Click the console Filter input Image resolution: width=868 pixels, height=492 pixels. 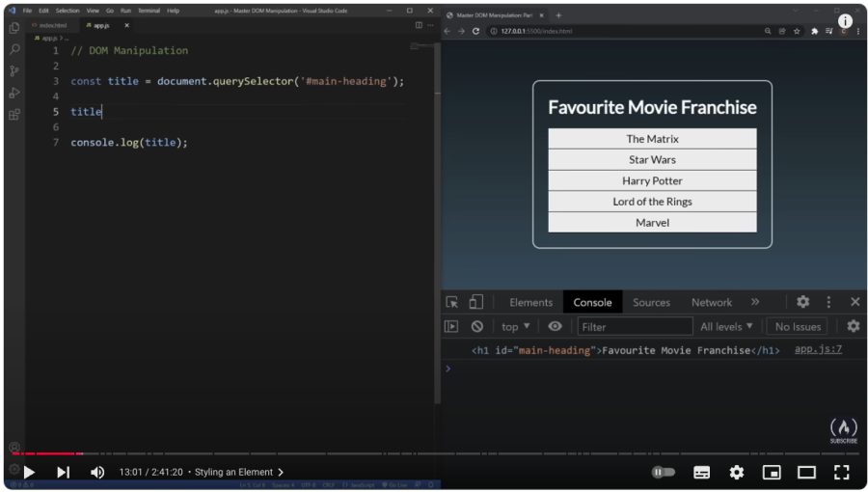[635, 326]
